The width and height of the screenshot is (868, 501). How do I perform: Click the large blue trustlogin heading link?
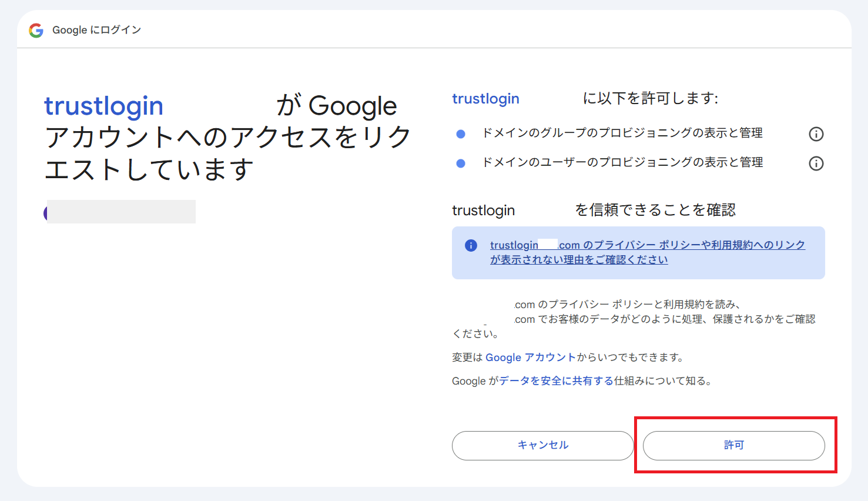click(104, 106)
